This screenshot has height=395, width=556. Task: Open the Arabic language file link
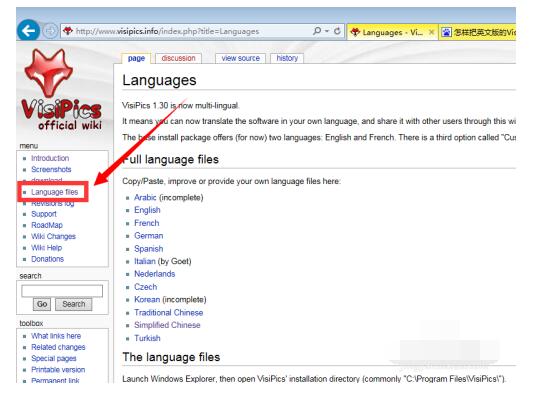click(145, 198)
